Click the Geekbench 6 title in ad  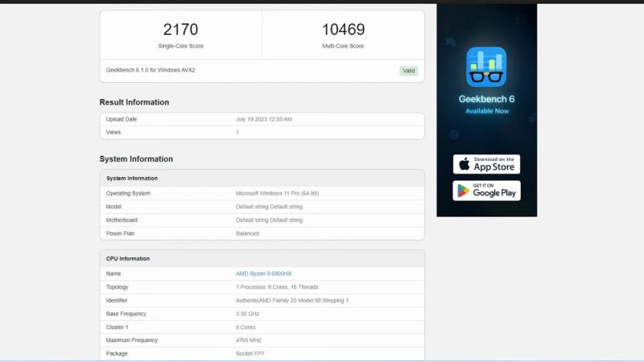486,99
